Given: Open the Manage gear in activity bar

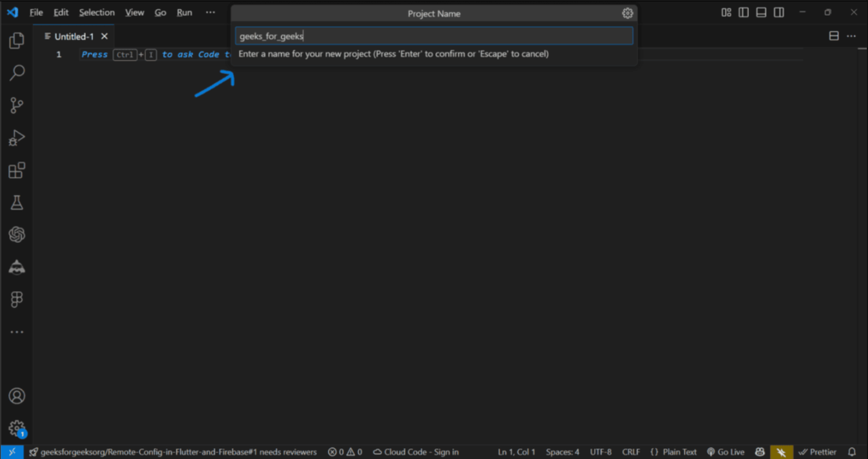Looking at the screenshot, I should 16,428.
